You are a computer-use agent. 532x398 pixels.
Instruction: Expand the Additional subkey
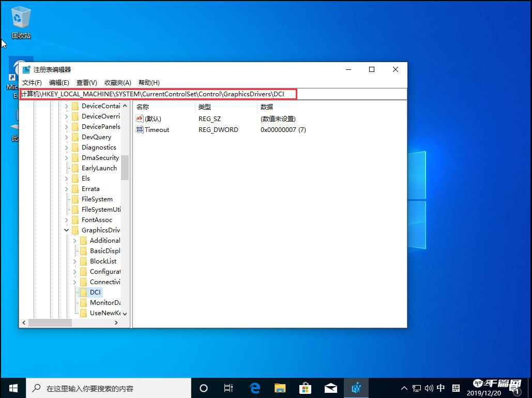coord(75,240)
